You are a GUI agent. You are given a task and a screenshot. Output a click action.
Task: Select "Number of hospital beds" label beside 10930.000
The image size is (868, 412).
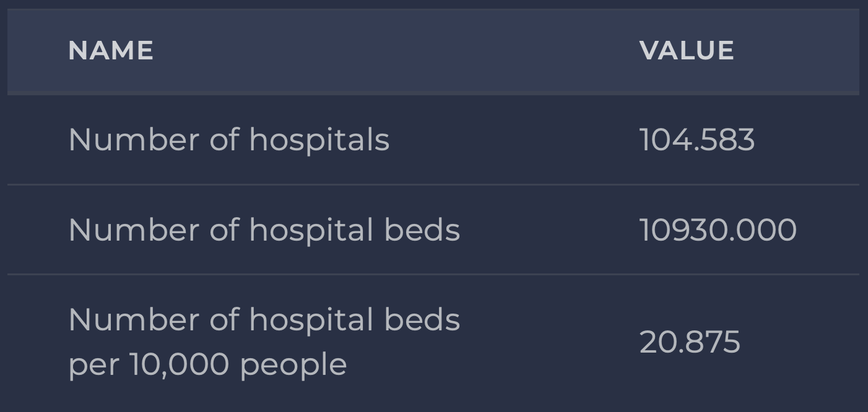[264, 230]
